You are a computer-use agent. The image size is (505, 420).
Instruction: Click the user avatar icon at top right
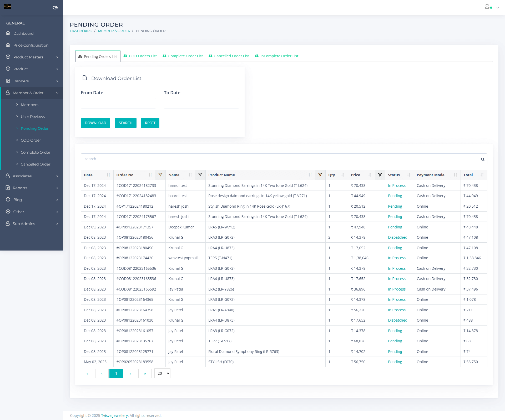[x=487, y=7]
